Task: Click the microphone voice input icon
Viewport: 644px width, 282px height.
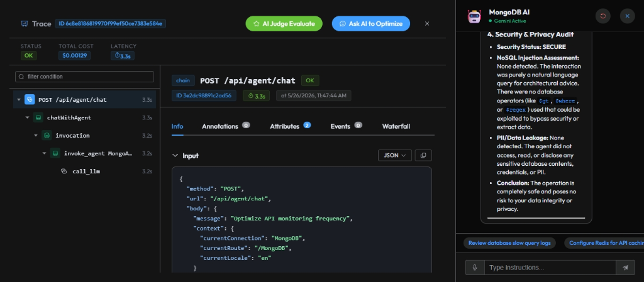Action: click(475, 268)
